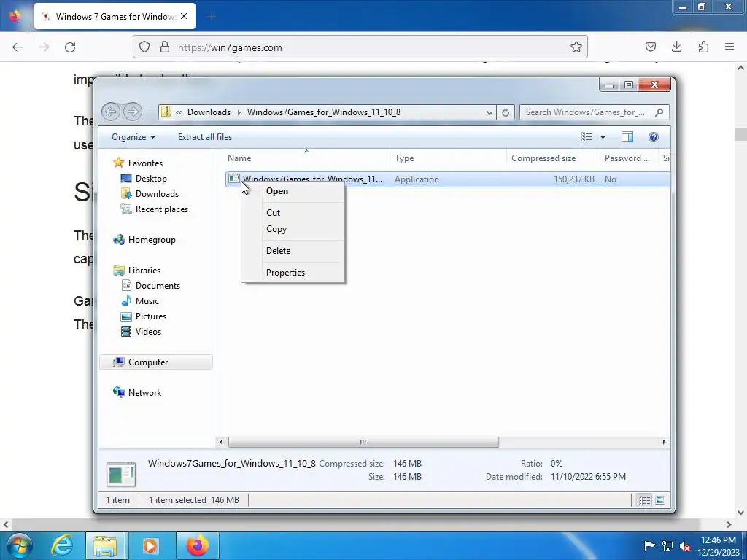The image size is (747, 560).
Task: Open Explorer help icon
Action: coord(654,137)
